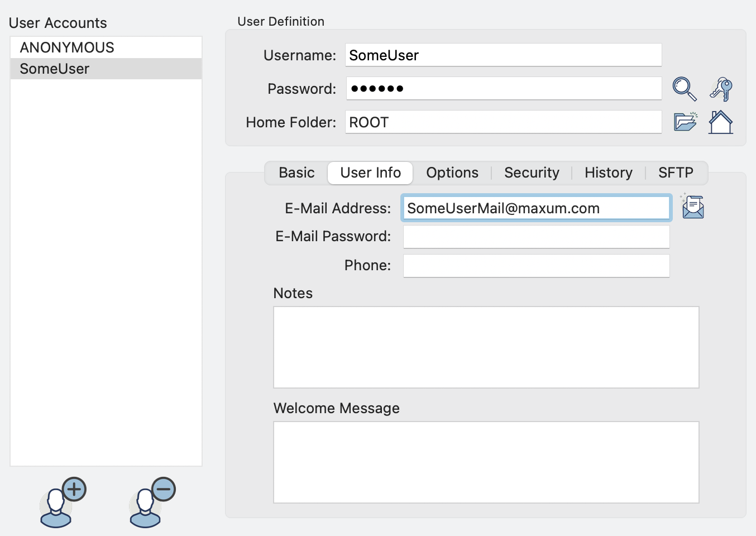The height and width of the screenshot is (536, 756).
Task: Click the envelope icon next to E-Mail Address
Action: [x=693, y=207]
